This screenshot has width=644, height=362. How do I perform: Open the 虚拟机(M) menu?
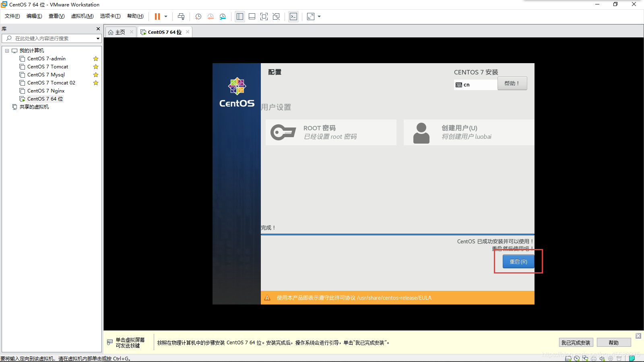[82, 16]
